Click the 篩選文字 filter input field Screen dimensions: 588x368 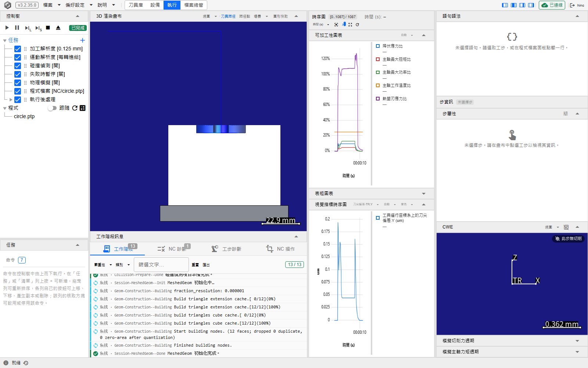161,265
